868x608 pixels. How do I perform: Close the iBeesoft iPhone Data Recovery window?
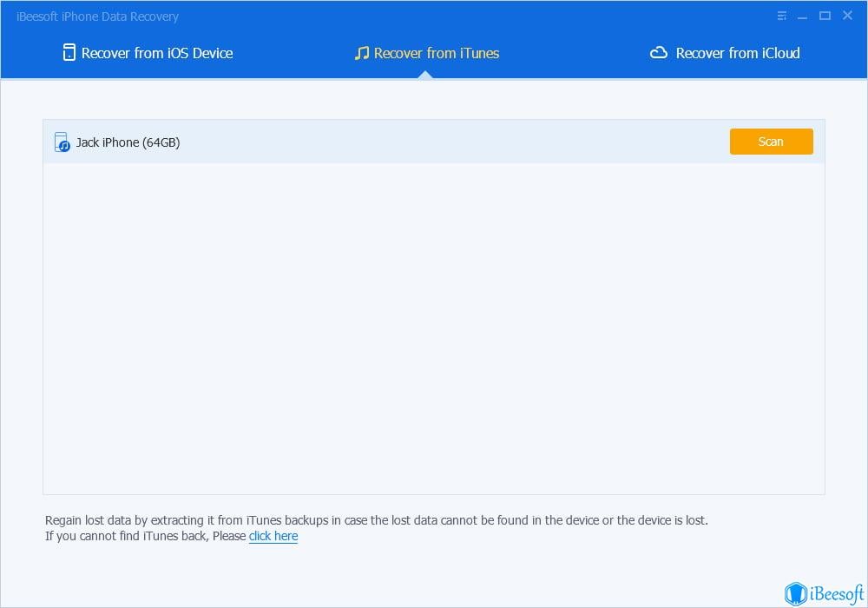[x=847, y=15]
